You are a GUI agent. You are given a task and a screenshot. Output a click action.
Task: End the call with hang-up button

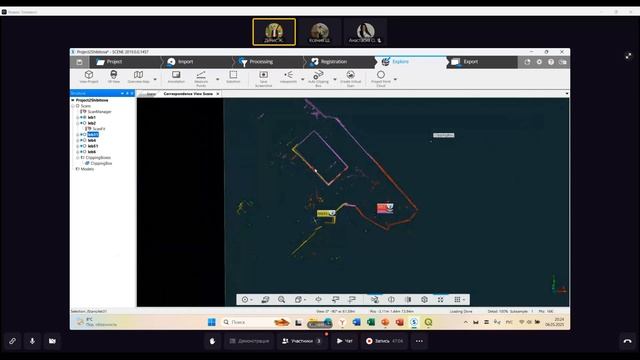click(627, 341)
